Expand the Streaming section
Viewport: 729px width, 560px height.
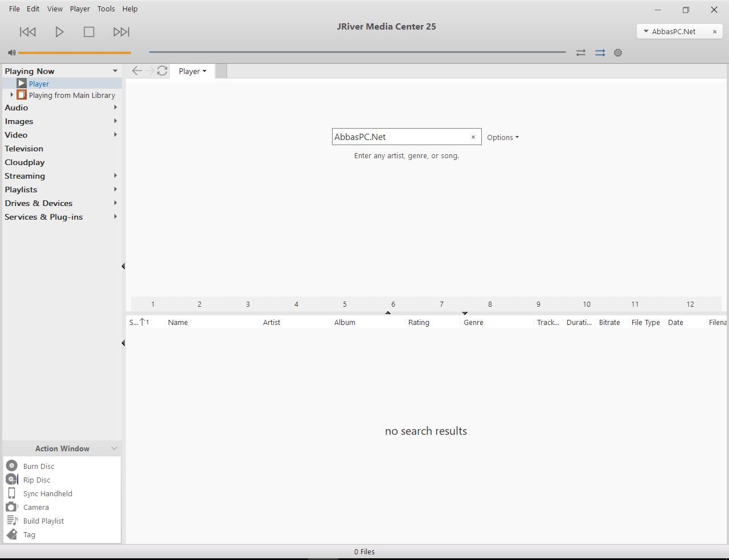pos(116,176)
